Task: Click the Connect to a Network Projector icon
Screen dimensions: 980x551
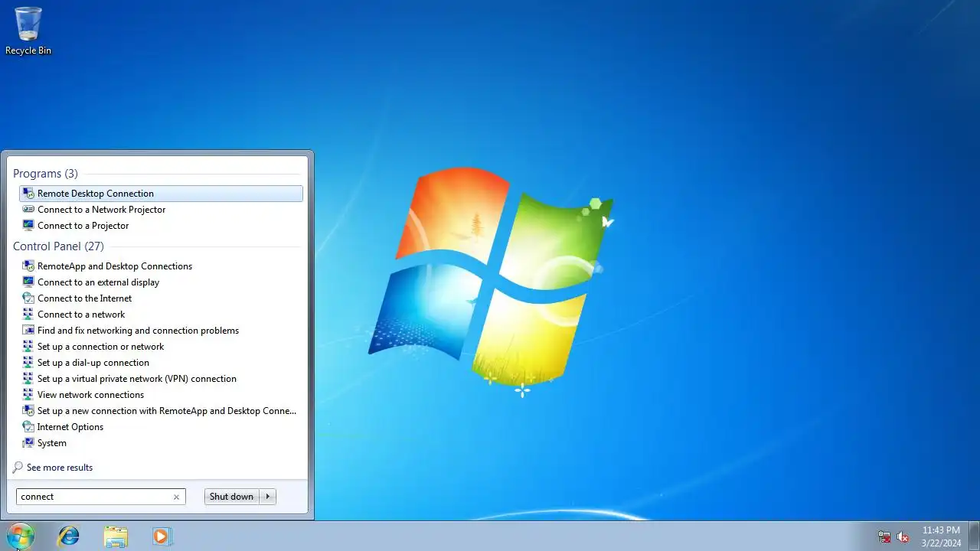Action: pyautogui.click(x=28, y=210)
